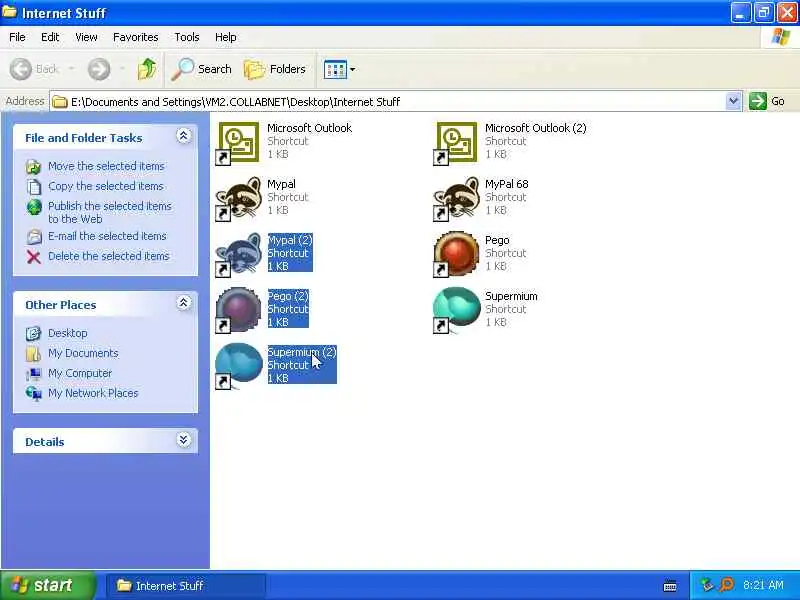Open the Forward history dropdown arrow
The height and width of the screenshot is (600, 800).
point(122,69)
